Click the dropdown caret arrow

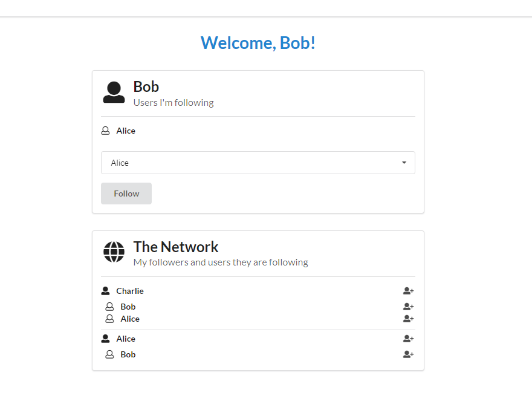(x=404, y=163)
